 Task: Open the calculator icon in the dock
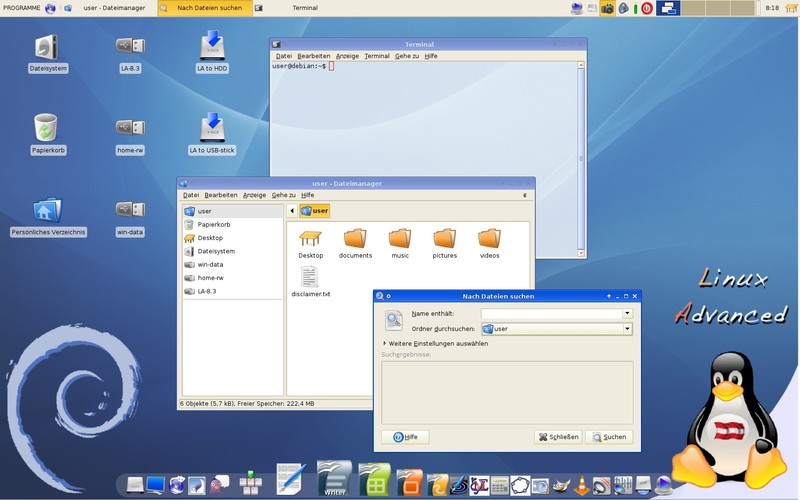499,486
